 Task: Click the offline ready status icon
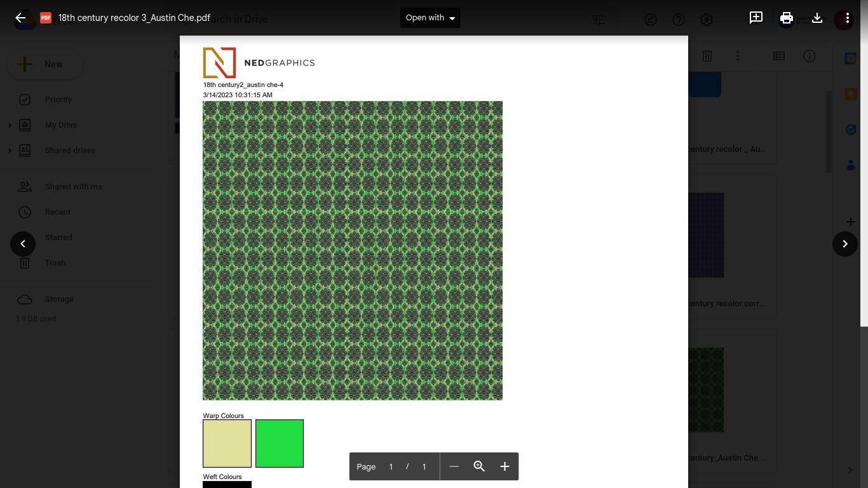pyautogui.click(x=651, y=20)
